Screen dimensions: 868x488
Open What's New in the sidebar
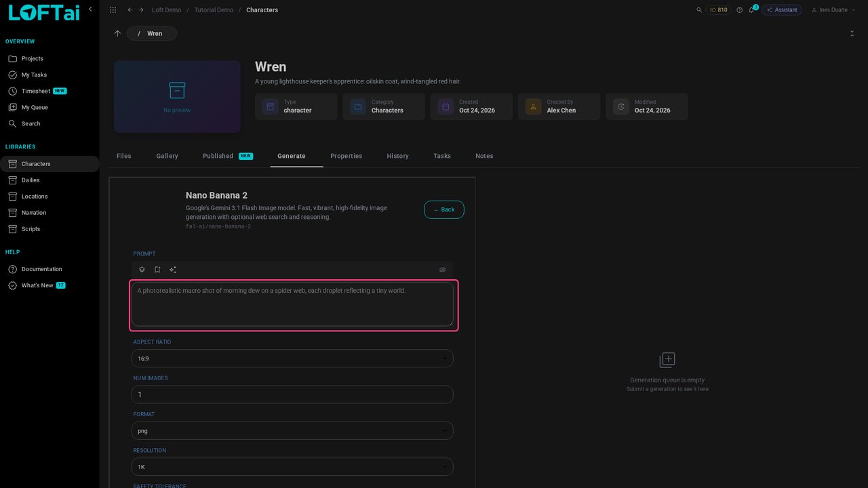(50, 285)
